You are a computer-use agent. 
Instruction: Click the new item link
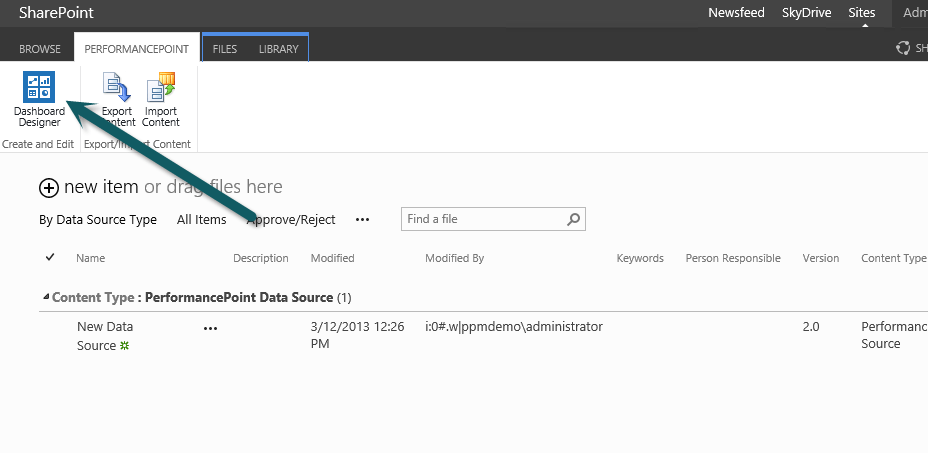(101, 187)
